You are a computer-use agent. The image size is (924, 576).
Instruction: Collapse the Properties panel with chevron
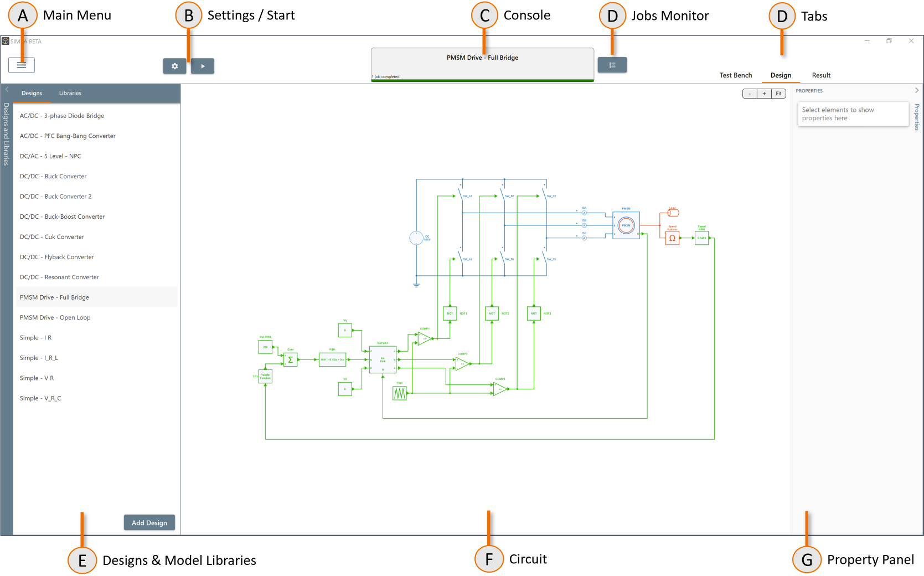pyautogui.click(x=917, y=90)
